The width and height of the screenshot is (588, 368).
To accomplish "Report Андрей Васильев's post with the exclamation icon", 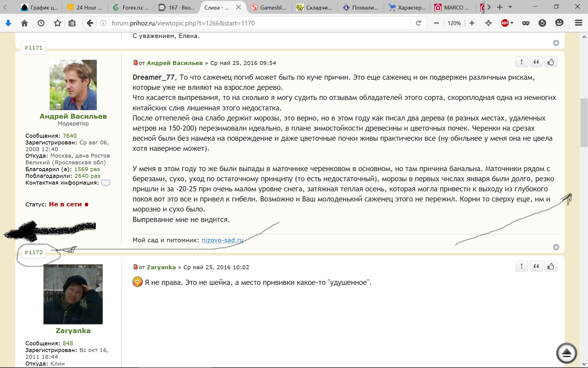I will tap(522, 62).
